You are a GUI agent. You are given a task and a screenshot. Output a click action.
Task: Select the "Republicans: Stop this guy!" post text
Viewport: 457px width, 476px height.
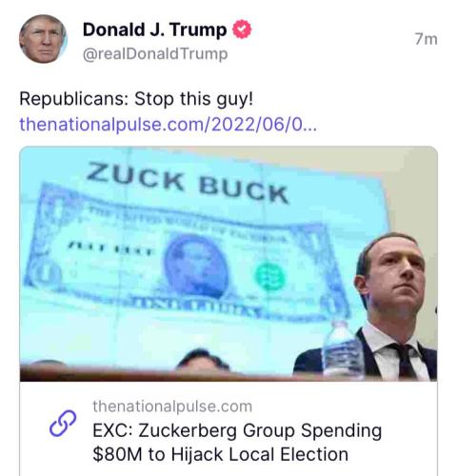pos(136,99)
